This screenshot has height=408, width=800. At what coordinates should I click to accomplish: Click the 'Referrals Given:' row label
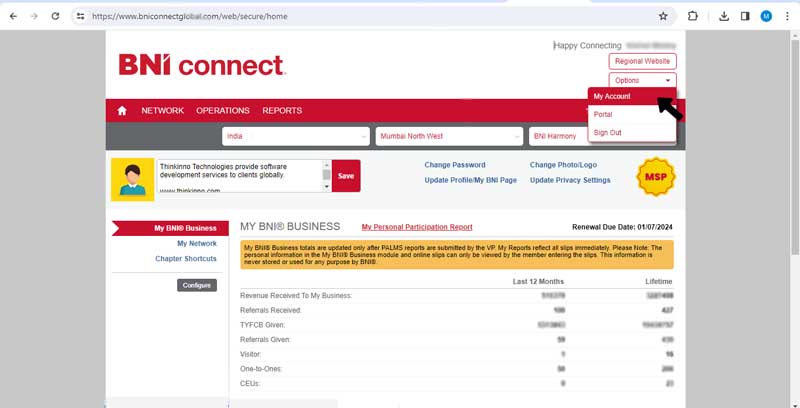click(265, 339)
